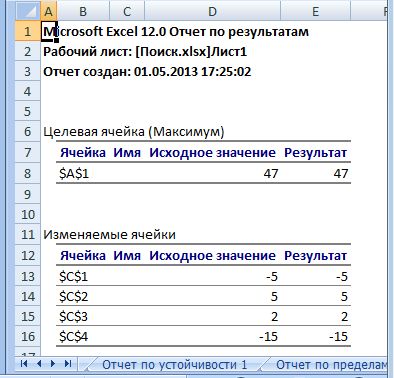394x378 pixels.
Task: Select row 11 header
Action: coord(28,235)
